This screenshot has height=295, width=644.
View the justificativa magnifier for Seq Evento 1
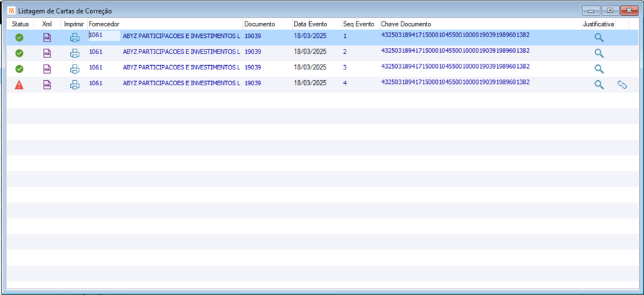click(599, 38)
